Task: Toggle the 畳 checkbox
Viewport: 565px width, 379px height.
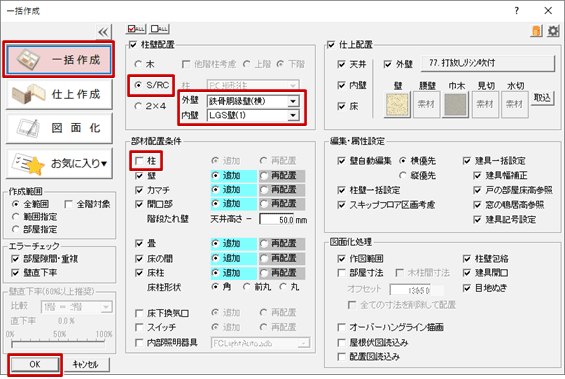Action: click(x=139, y=244)
